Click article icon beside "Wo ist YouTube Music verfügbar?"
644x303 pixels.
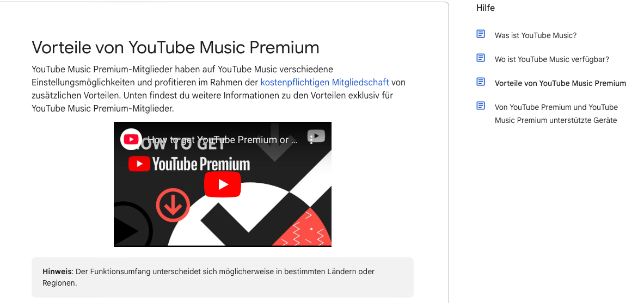click(481, 58)
